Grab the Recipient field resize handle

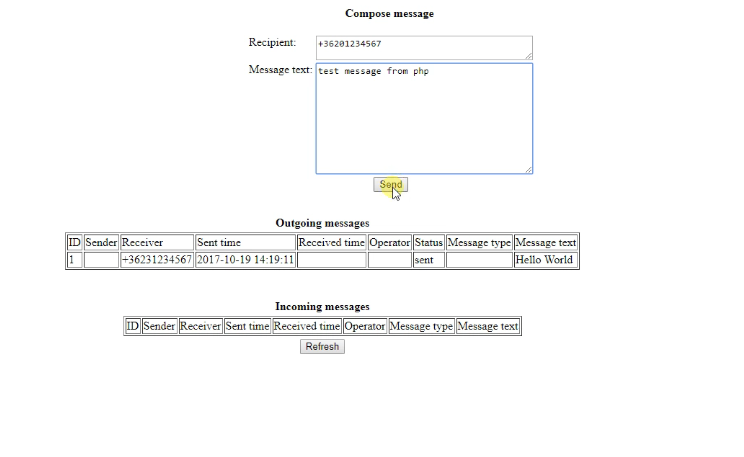[x=529, y=56]
